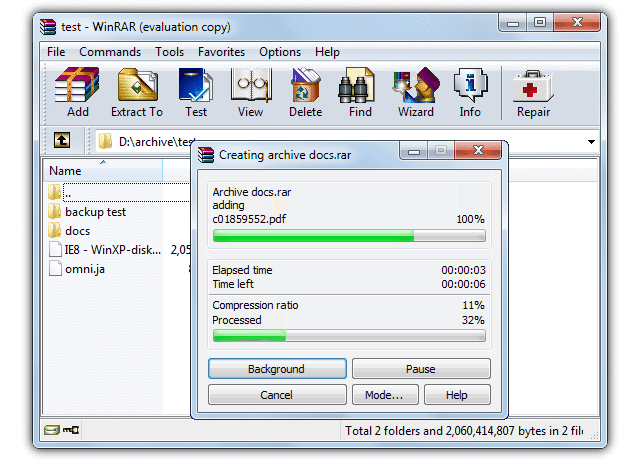Open the Options menu

coord(280,52)
